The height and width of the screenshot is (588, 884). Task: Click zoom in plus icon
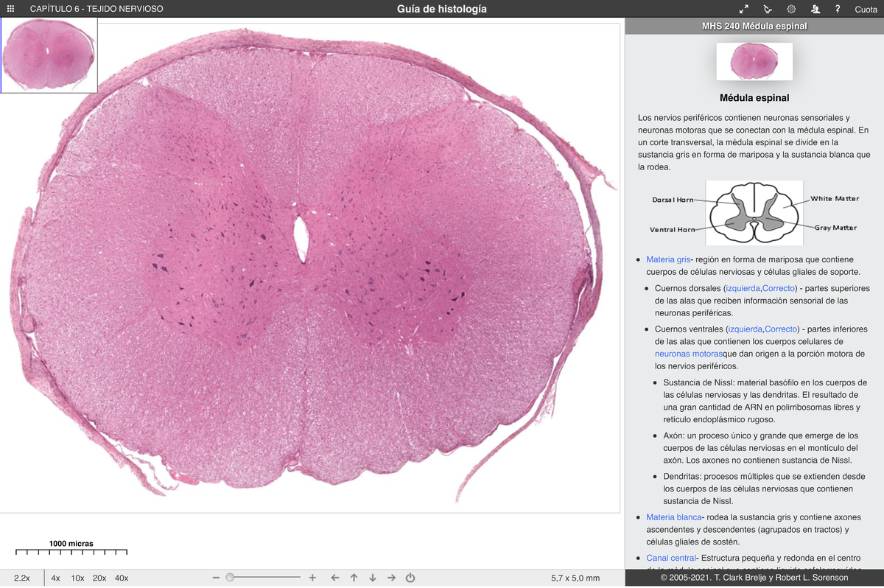[x=312, y=578]
